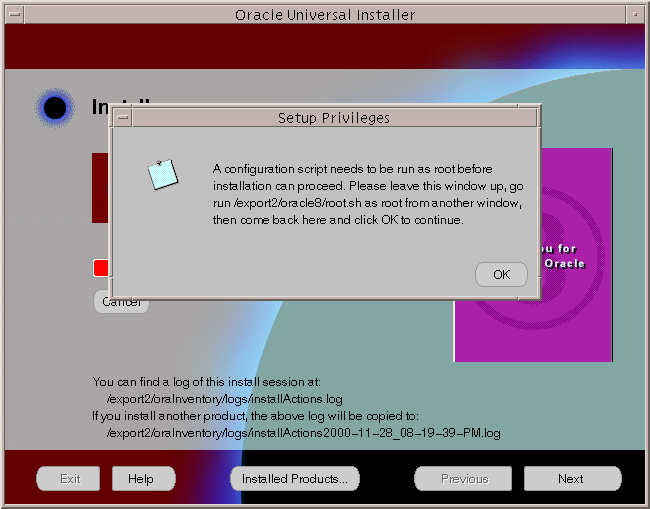Click the root.sh instruction line in dialog
The width and height of the screenshot is (650, 509).
click(x=367, y=203)
